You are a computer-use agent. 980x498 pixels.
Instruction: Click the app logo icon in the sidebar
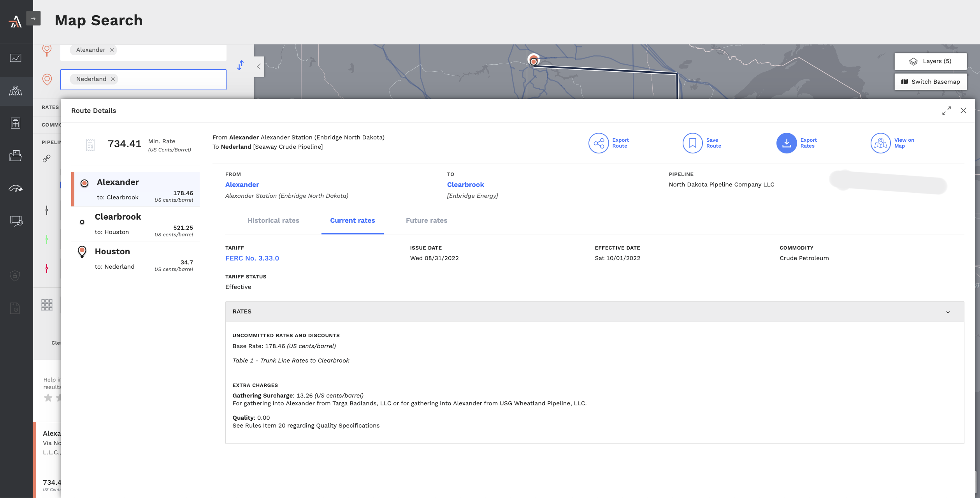[x=15, y=21]
